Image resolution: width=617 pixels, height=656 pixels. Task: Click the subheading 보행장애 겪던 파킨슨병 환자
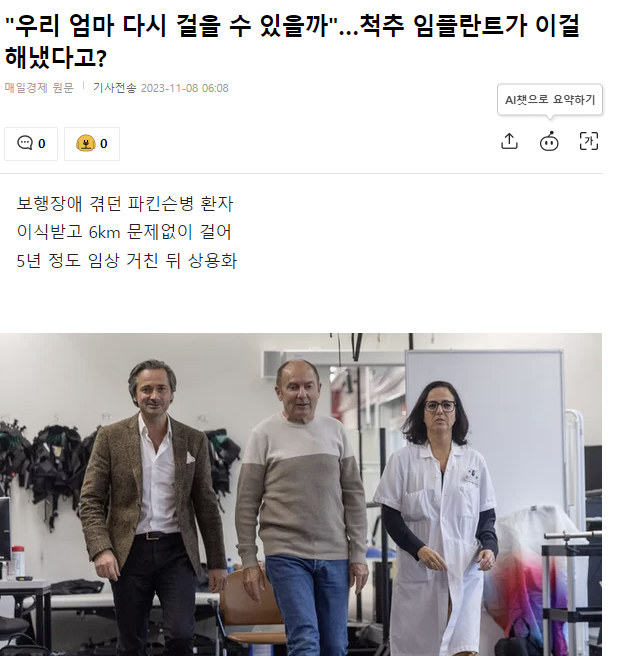[125, 204]
